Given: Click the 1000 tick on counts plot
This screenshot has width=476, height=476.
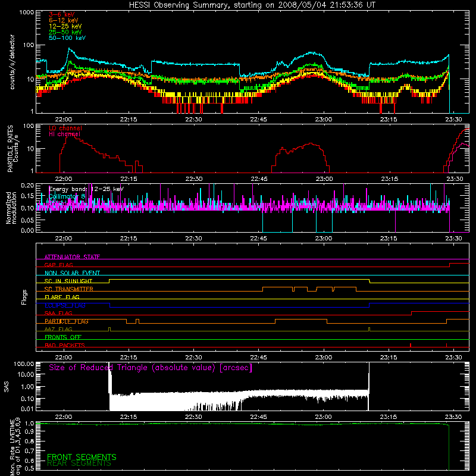Looking at the screenshot, I should (x=26, y=12).
